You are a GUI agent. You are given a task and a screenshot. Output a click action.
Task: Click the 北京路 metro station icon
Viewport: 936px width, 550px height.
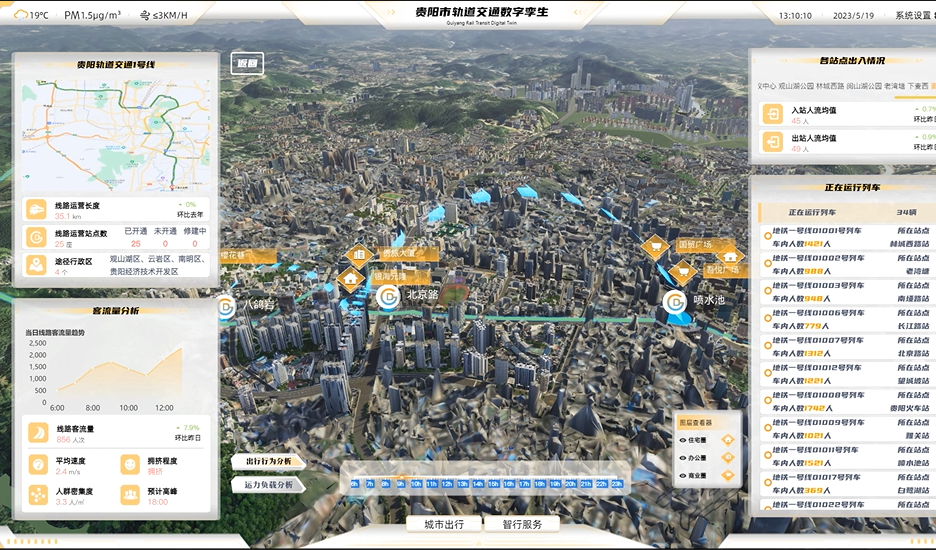tap(388, 296)
